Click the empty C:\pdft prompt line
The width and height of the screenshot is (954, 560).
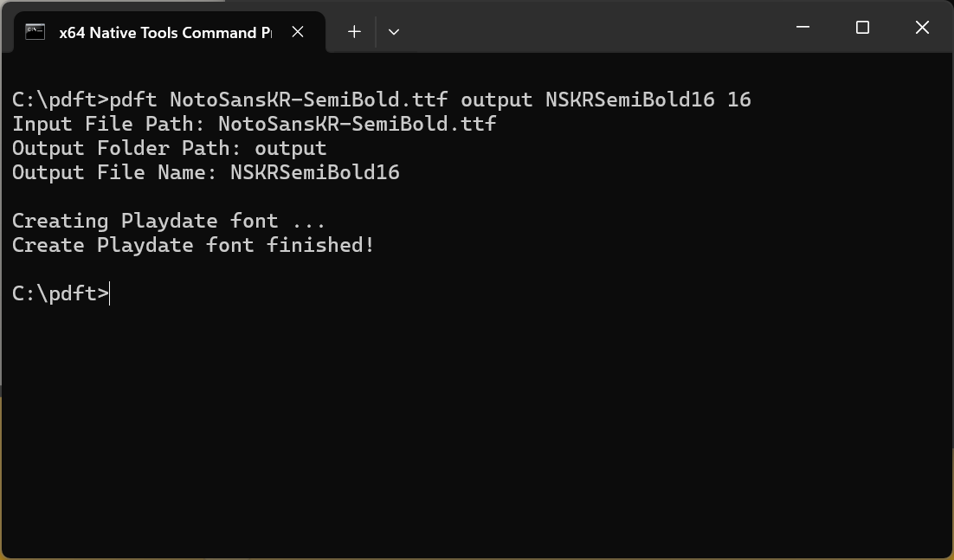(x=59, y=293)
